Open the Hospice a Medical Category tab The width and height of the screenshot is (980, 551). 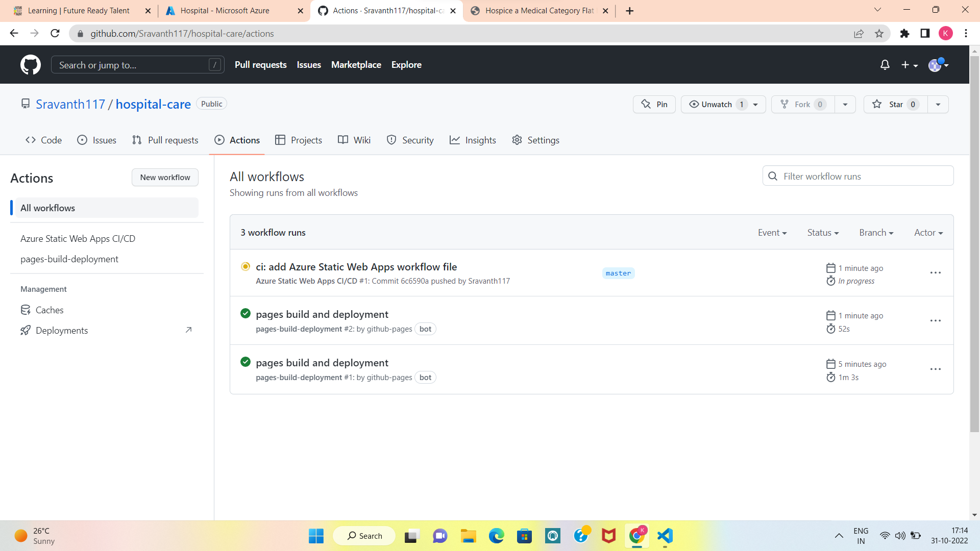537,10
